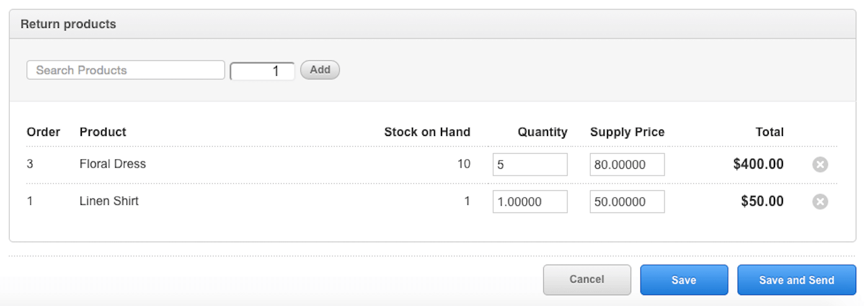Click the Product column header

click(103, 132)
